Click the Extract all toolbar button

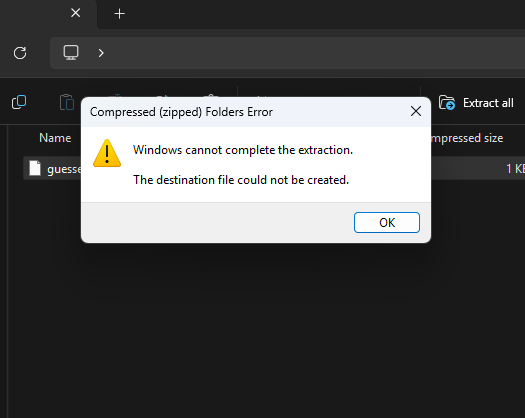pyautogui.click(x=476, y=103)
